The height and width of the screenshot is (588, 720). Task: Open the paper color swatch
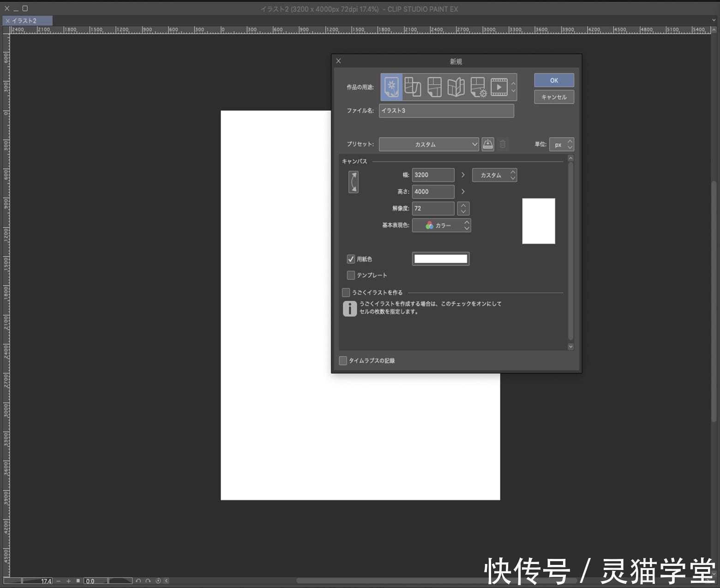[x=440, y=258]
